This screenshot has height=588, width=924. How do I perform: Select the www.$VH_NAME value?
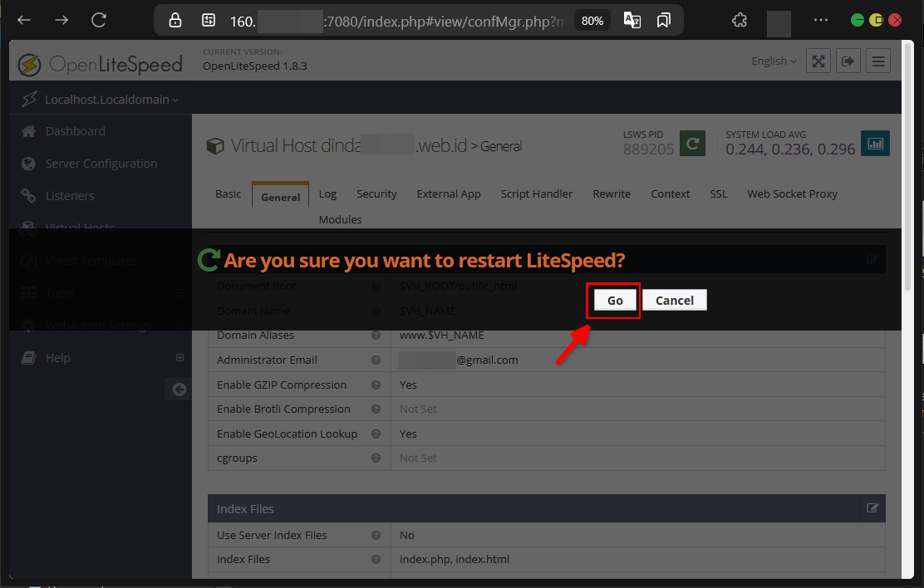pos(441,336)
